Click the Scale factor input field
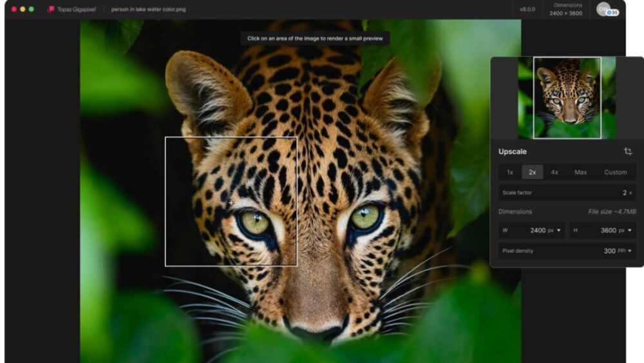 (567, 192)
